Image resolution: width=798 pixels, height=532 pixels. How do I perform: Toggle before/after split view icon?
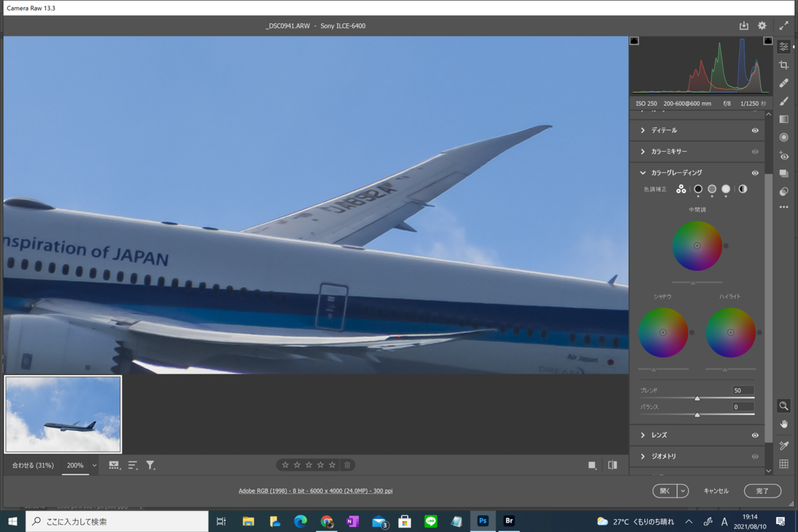pos(612,465)
